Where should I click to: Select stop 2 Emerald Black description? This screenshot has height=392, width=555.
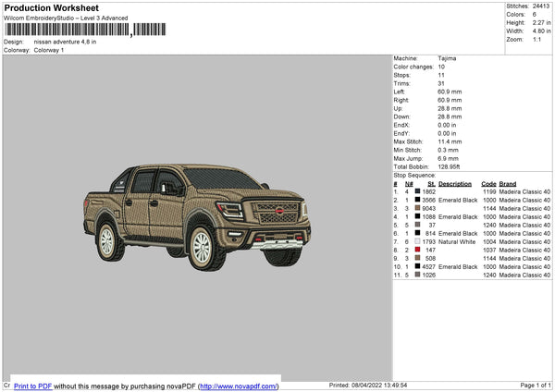point(458,200)
